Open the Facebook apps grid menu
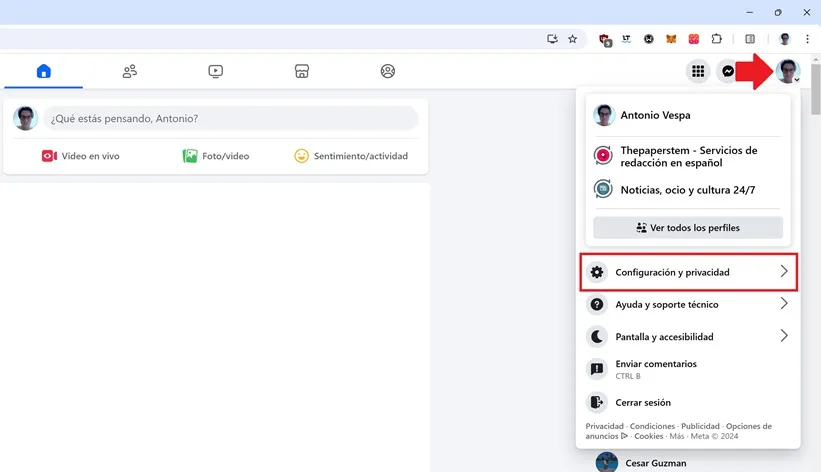 [x=698, y=71]
